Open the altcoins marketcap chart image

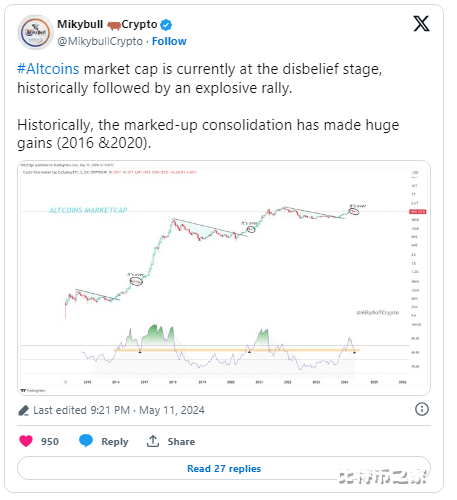[224, 278]
